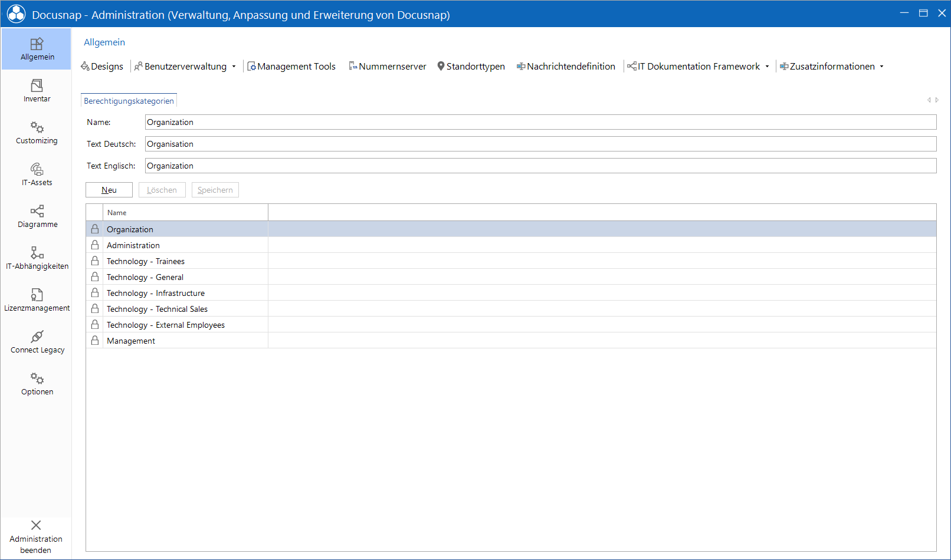This screenshot has height=560, width=951.
Task: Open Lizenzmanagement from the sidebar
Action: 37,301
